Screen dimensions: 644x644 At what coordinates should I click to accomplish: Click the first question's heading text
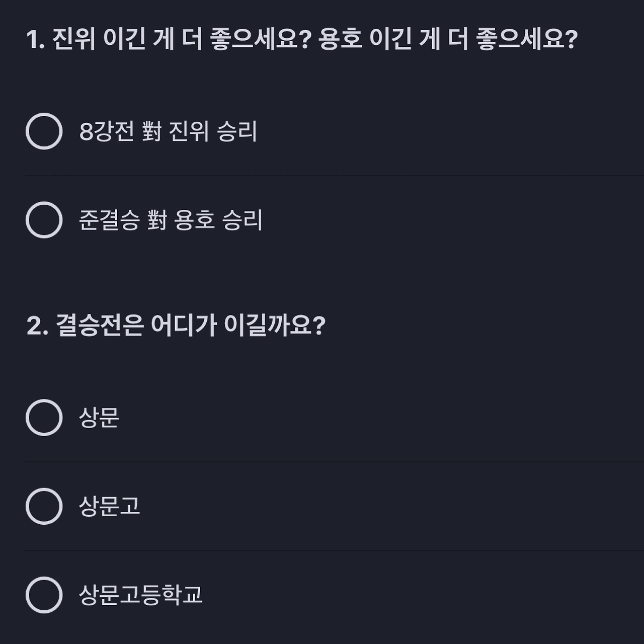(x=302, y=39)
